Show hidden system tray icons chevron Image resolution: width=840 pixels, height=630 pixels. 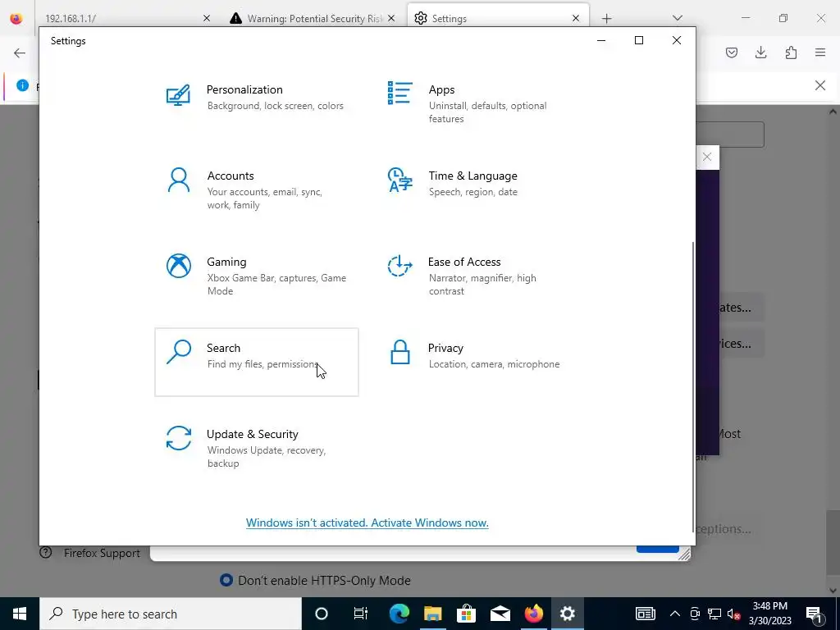(x=675, y=614)
